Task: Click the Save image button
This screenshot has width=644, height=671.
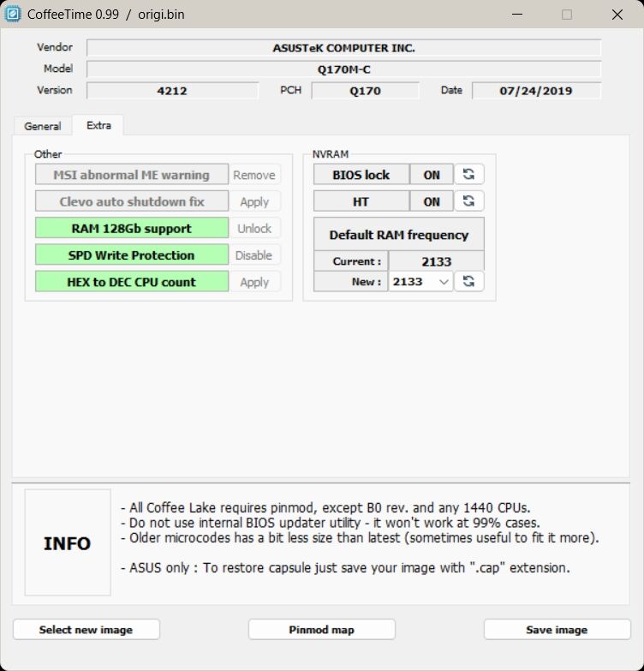Action: click(557, 630)
